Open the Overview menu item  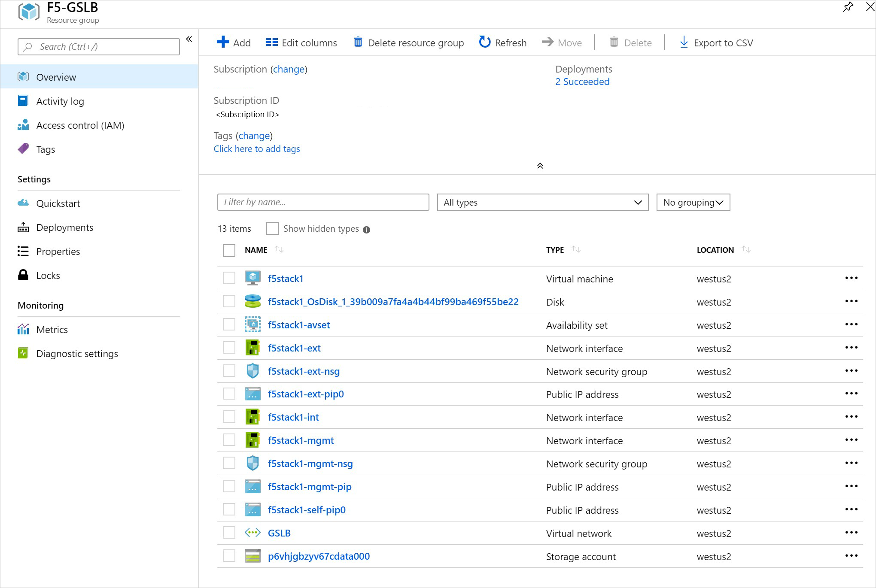tap(57, 77)
